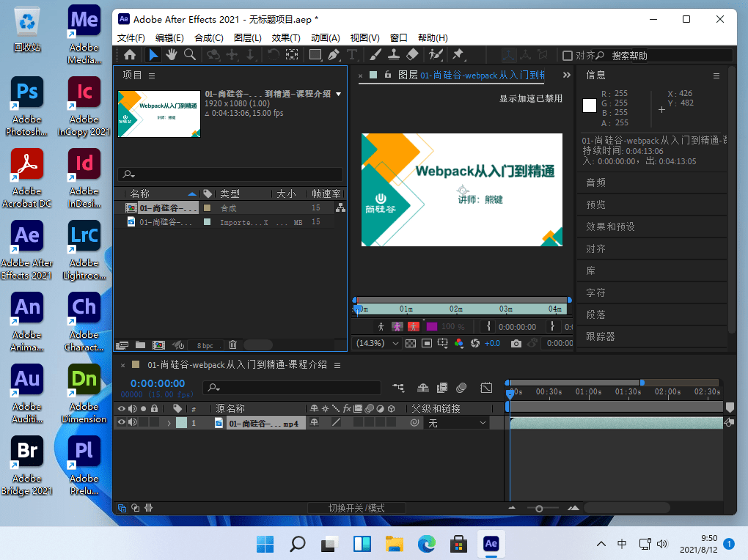This screenshot has width=748, height=560.
Task: Hide layer 1 video with eye icon
Action: [x=122, y=422]
